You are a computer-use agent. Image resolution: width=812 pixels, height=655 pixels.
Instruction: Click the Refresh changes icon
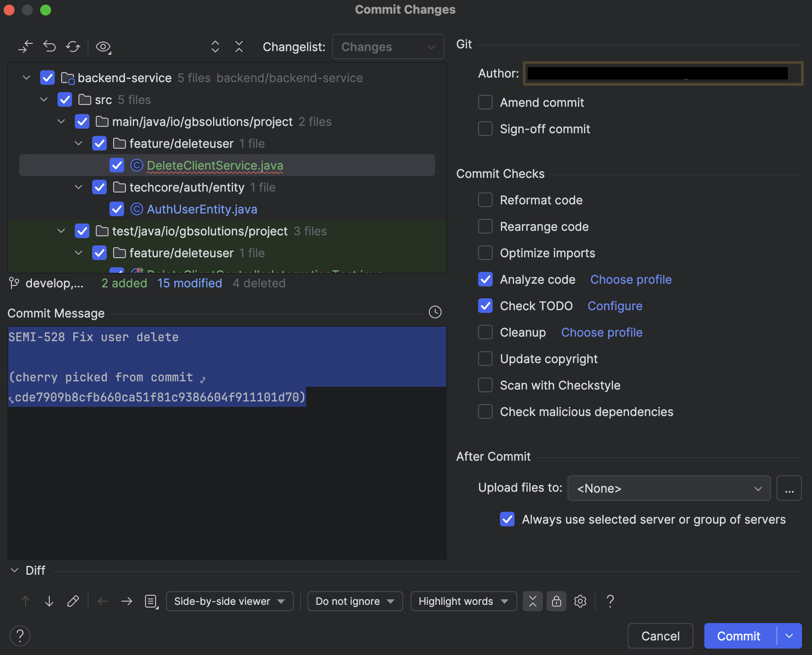coord(73,47)
